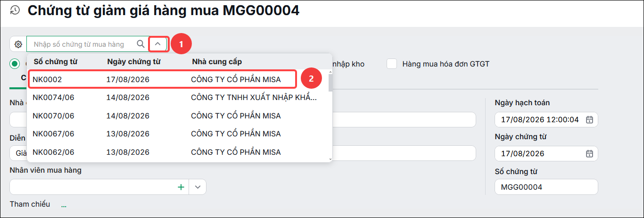Select the green radio button option

coord(15,64)
